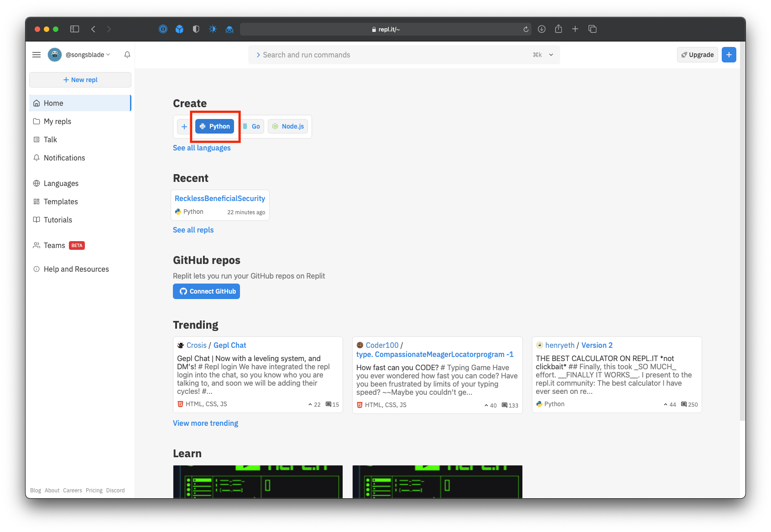
Task: Click the blue cube extension icon
Action: (180, 29)
